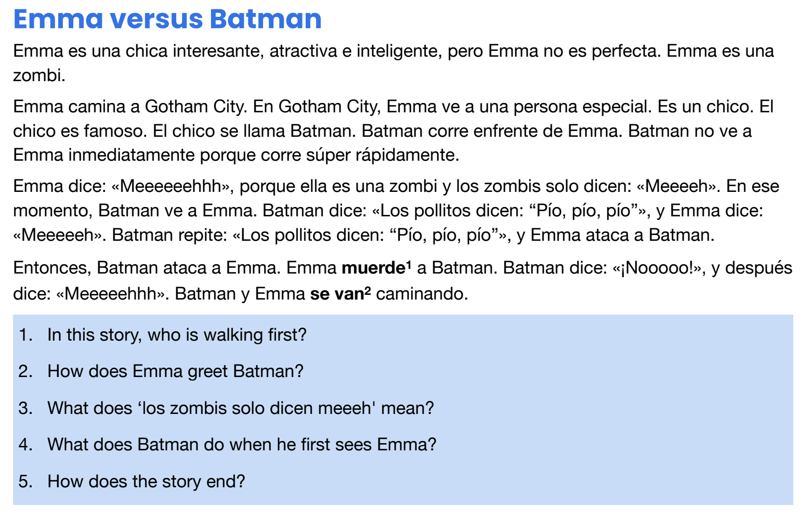Select question "How does Emma greet Batman?"
This screenshot has height=519, width=812.
[x=175, y=371]
